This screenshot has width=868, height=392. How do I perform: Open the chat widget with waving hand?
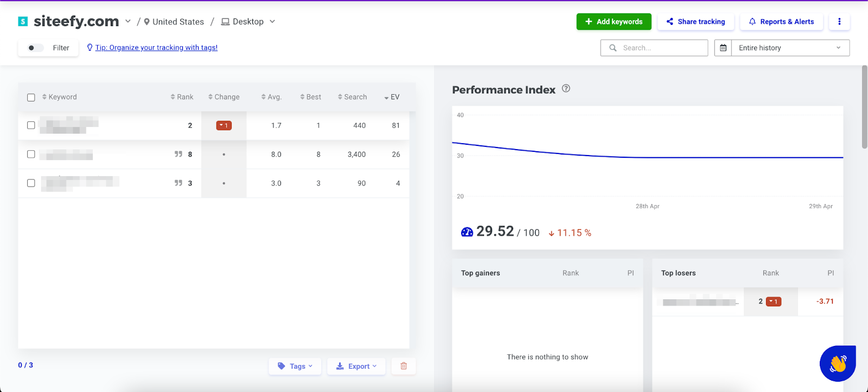(x=838, y=363)
